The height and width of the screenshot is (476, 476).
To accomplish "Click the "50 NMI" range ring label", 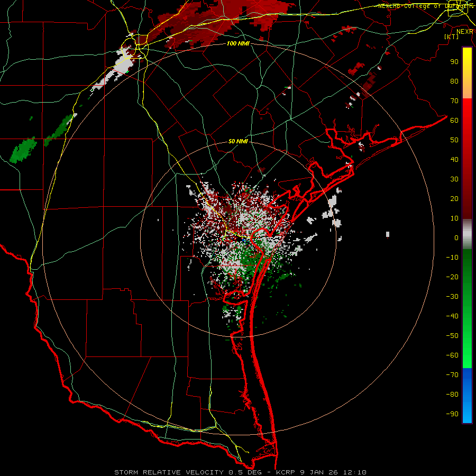I will click(x=239, y=141).
